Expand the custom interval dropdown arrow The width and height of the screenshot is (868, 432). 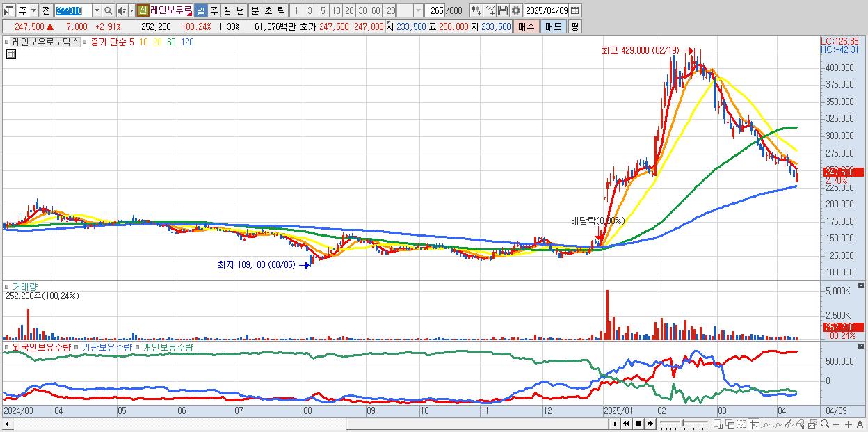coord(418,10)
